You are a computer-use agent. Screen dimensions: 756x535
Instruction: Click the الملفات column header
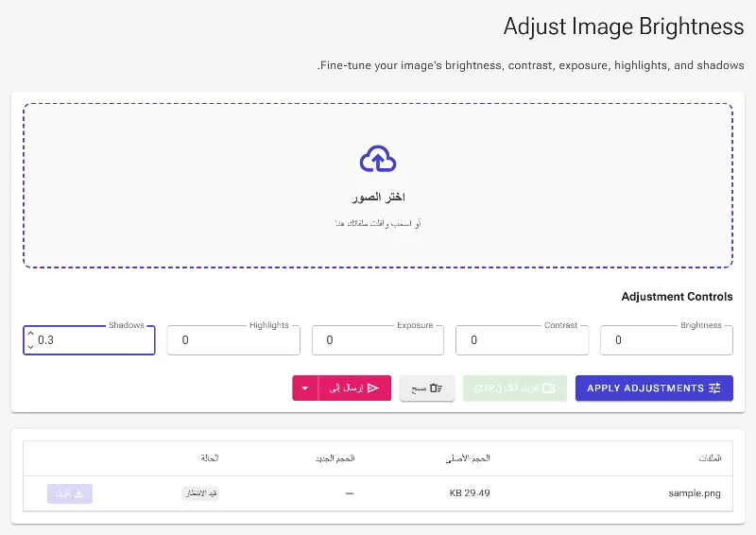pos(710,457)
